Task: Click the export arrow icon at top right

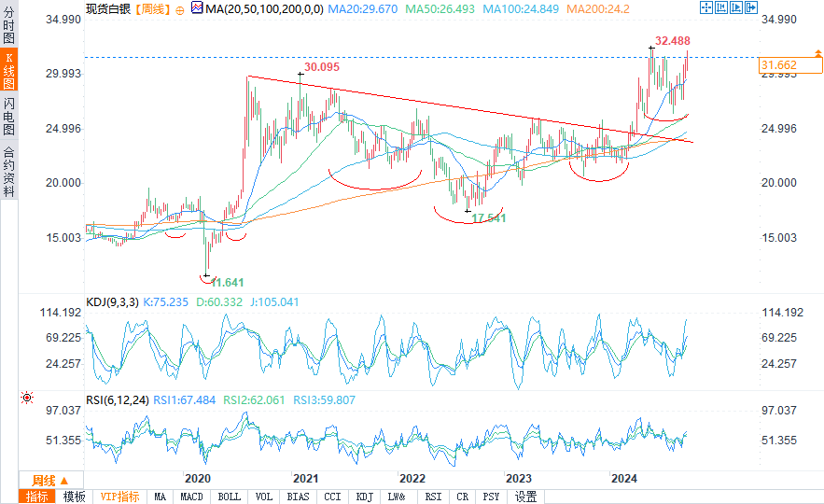Action: 750,7
